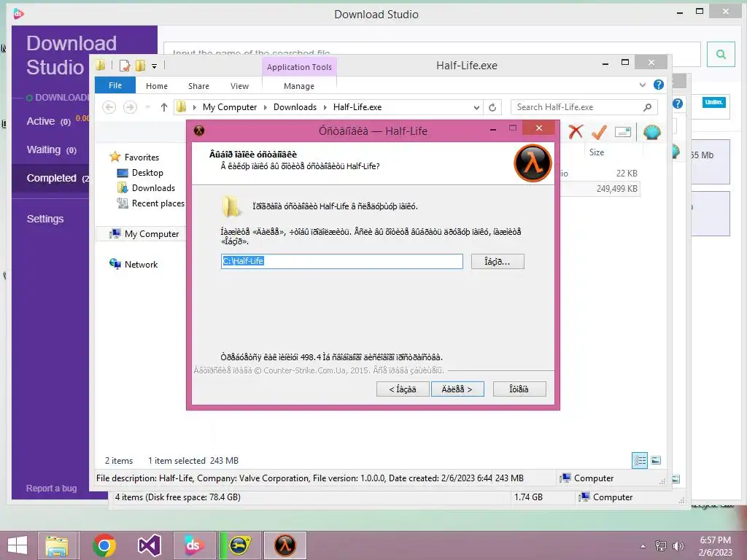Click the card-shaped toolbar icon beside checkmark
747x560 pixels.
pos(623,132)
